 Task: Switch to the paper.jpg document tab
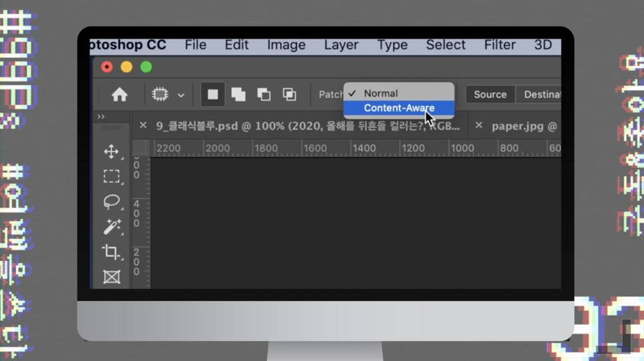coord(524,126)
